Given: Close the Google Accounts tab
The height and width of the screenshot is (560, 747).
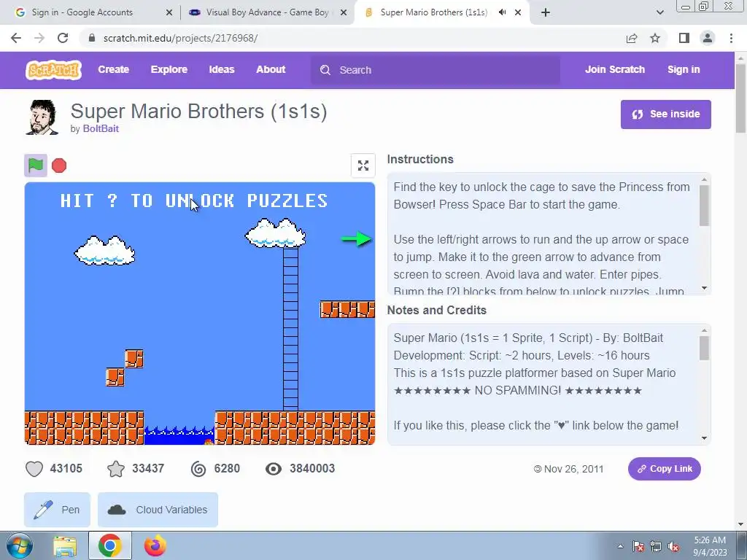Looking at the screenshot, I should point(169,13).
